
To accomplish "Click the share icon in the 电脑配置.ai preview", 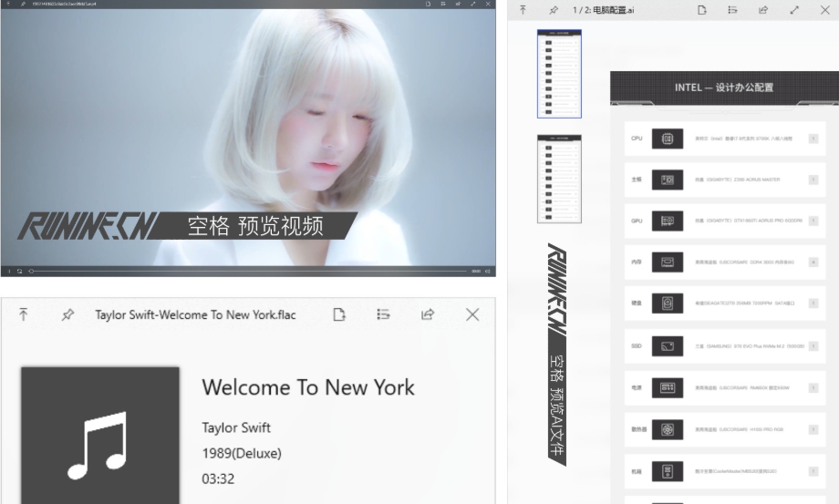I will [763, 10].
